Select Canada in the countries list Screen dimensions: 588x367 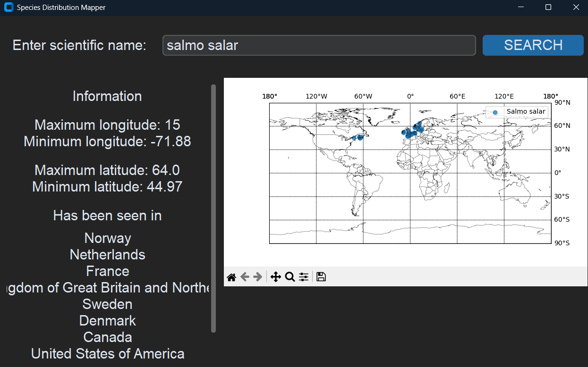click(108, 337)
